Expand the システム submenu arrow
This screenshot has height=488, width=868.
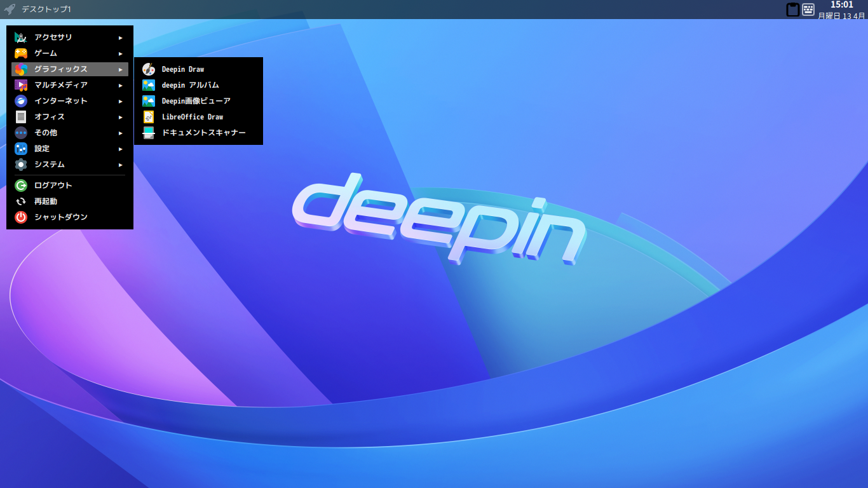(x=121, y=165)
